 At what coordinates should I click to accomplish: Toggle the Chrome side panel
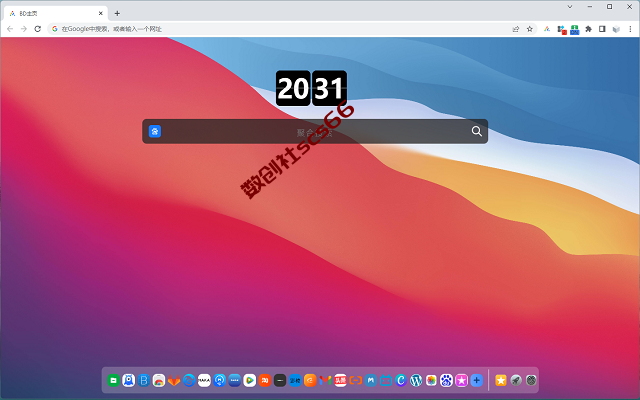[x=602, y=29]
